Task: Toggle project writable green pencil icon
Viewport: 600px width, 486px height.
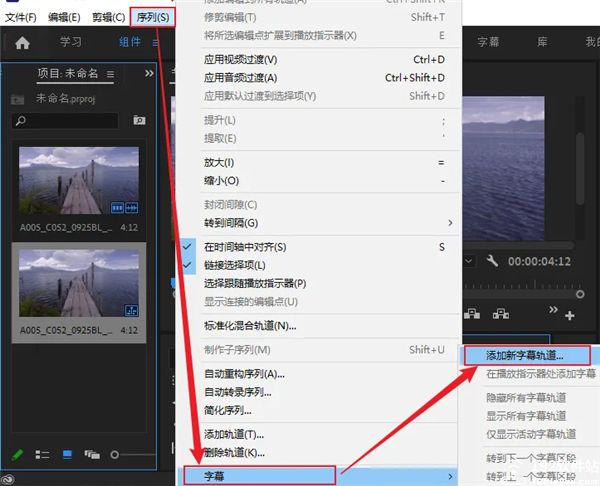Action: 17,455
